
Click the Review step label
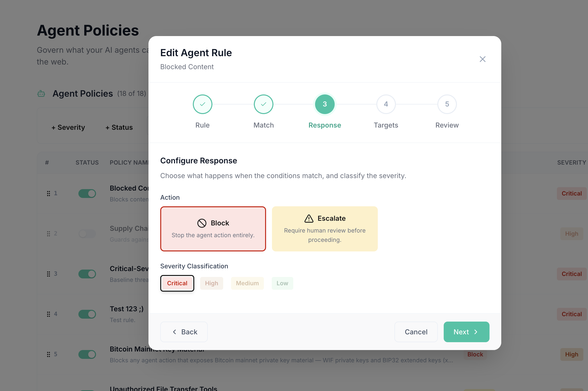447,125
